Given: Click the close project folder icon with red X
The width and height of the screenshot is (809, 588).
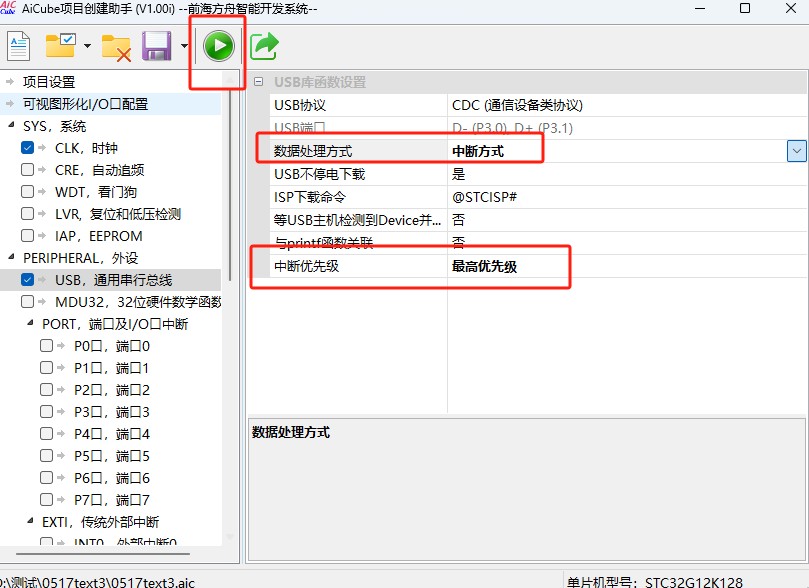Looking at the screenshot, I should [116, 48].
